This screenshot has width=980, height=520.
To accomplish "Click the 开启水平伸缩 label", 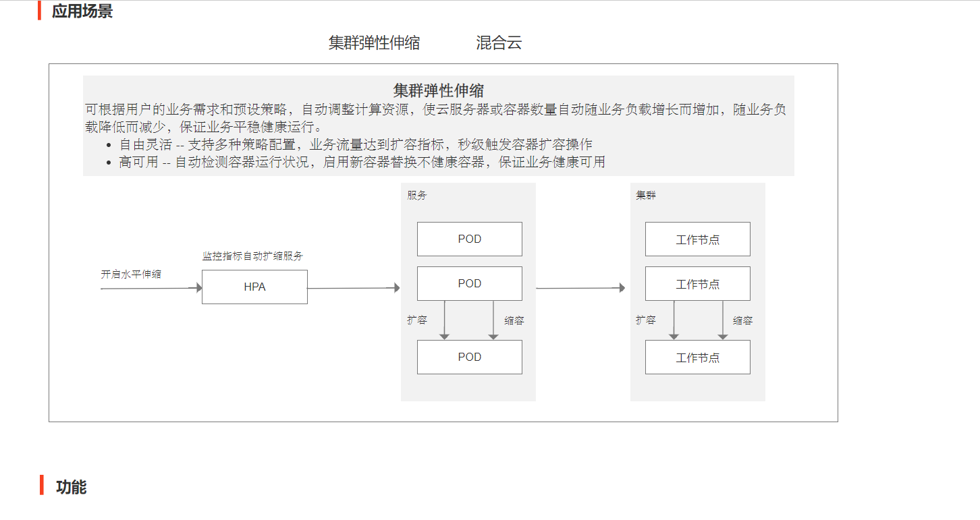I will tap(131, 275).
